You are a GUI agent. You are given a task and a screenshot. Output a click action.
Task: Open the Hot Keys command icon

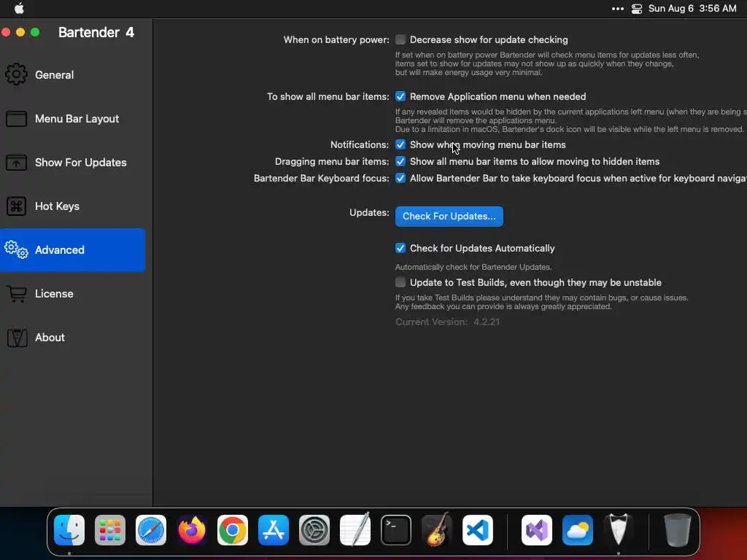click(x=16, y=206)
